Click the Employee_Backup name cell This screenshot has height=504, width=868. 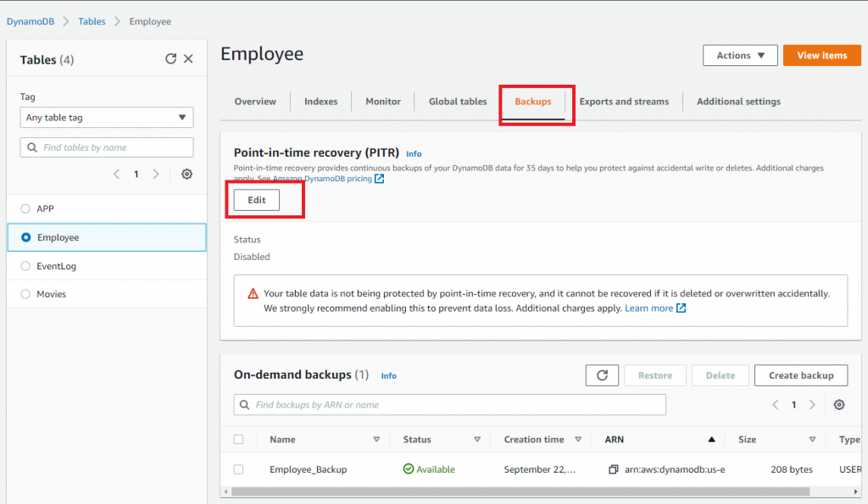pos(309,469)
